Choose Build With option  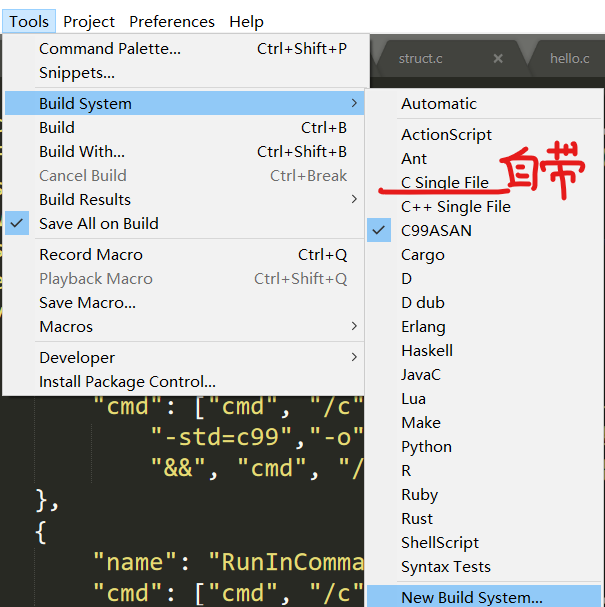click(x=184, y=152)
